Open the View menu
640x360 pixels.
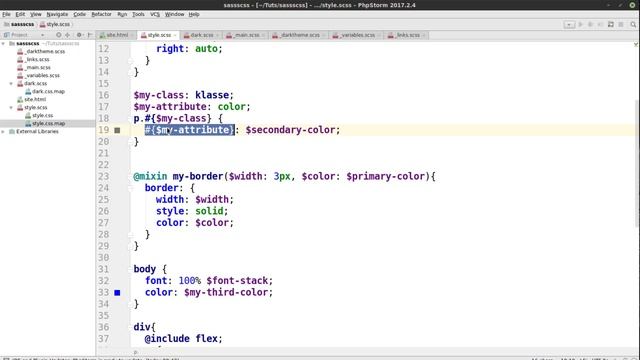tap(36, 14)
